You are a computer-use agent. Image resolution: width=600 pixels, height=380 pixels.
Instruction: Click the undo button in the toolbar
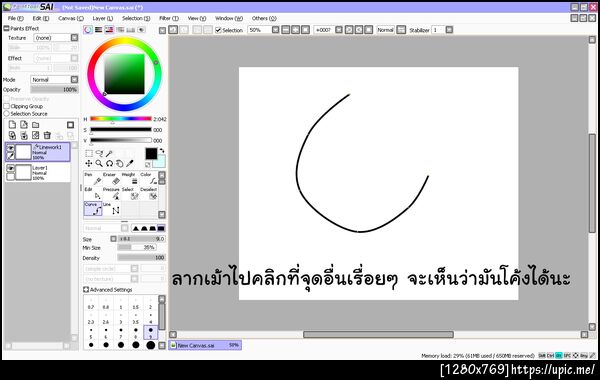(173, 30)
